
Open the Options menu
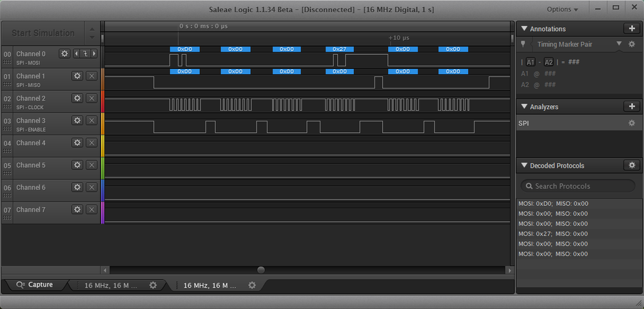pyautogui.click(x=562, y=10)
